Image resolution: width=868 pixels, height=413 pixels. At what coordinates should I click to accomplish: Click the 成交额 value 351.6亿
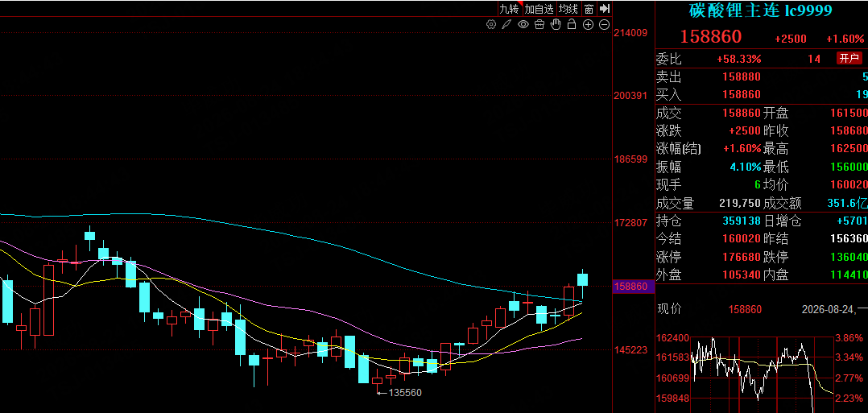pyautogui.click(x=847, y=203)
